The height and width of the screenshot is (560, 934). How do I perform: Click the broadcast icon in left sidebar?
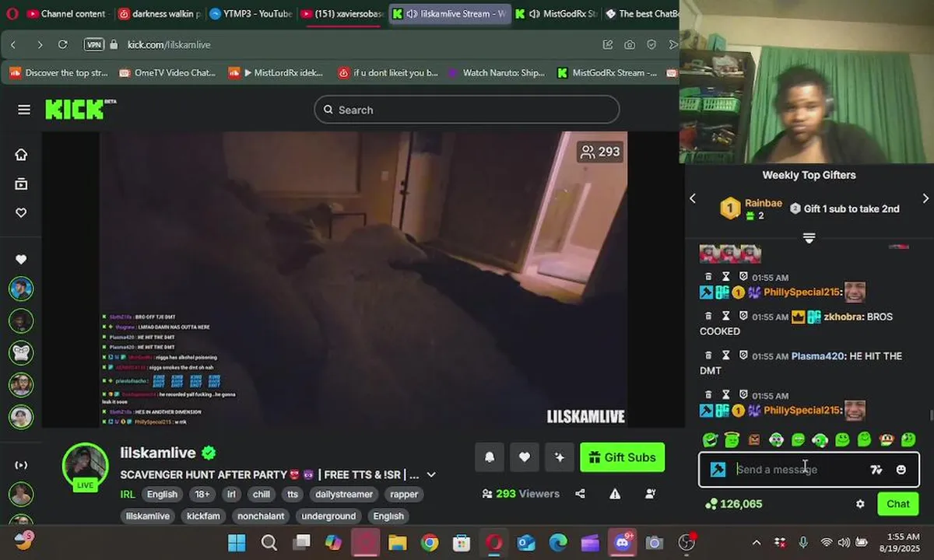[21, 465]
